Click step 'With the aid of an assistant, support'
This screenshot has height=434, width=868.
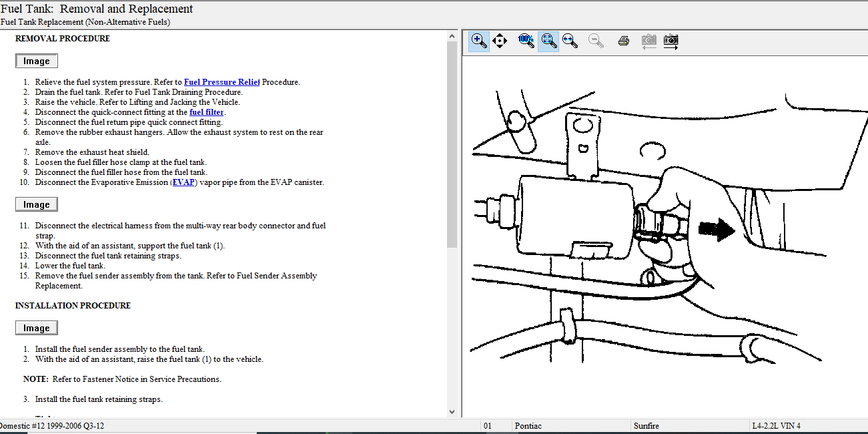coord(130,246)
